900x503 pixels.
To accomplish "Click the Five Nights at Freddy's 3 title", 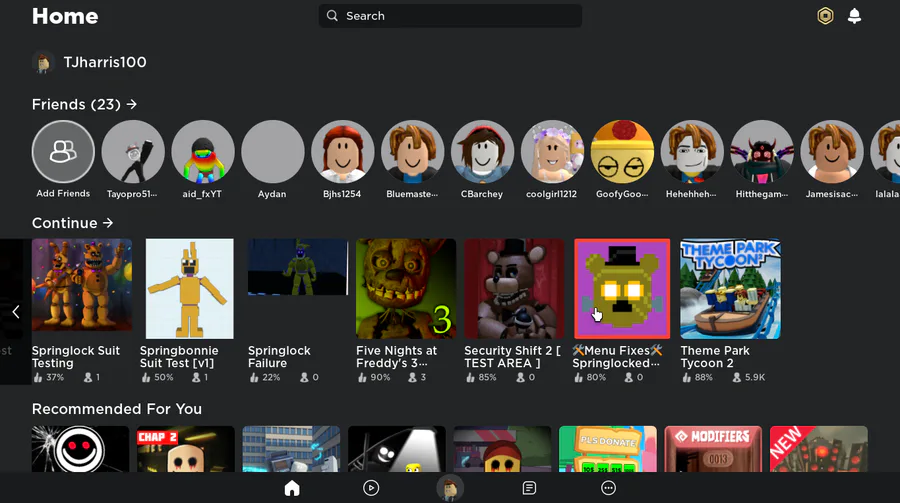I will pyautogui.click(x=396, y=357).
